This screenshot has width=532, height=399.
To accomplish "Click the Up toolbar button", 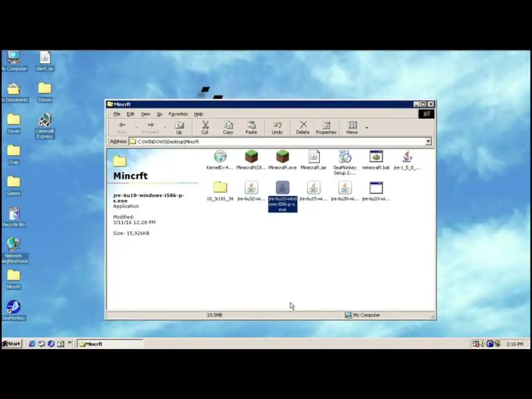I will (179, 128).
